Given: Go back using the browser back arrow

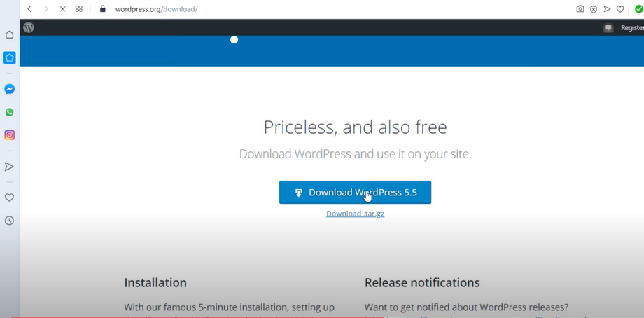Looking at the screenshot, I should point(29,8).
